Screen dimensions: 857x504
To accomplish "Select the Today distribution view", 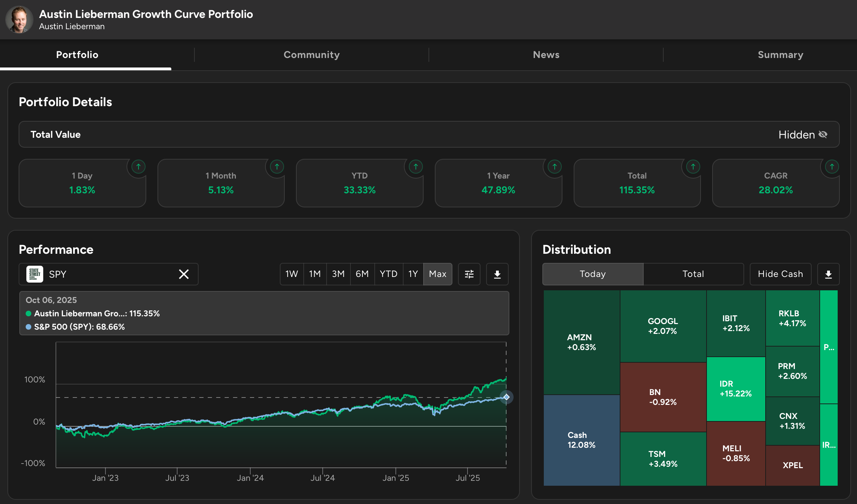I will click(x=593, y=274).
